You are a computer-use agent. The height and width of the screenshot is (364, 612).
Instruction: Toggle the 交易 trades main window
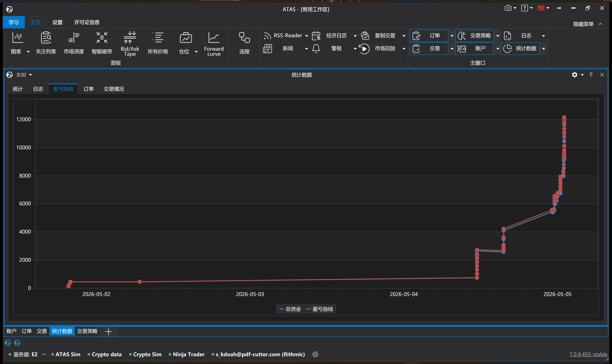coord(429,49)
